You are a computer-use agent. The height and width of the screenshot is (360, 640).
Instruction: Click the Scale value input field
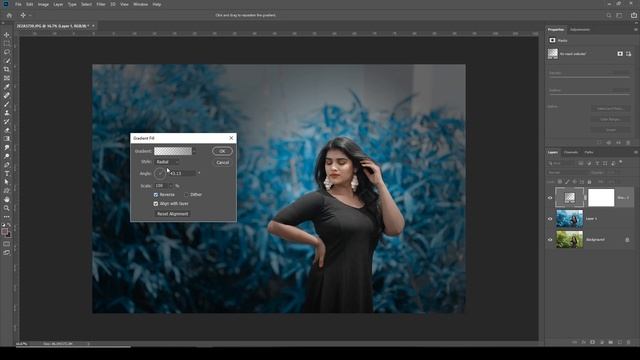(x=160, y=186)
